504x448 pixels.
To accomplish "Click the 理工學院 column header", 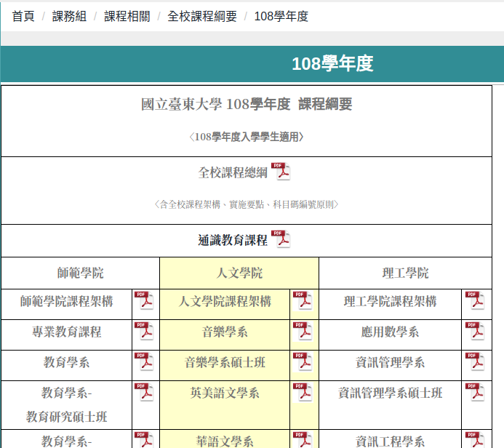I will pyautogui.click(x=405, y=273).
